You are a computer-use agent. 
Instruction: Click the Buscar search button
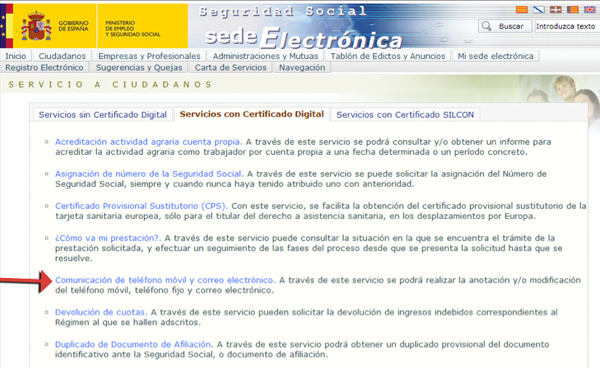(x=505, y=26)
